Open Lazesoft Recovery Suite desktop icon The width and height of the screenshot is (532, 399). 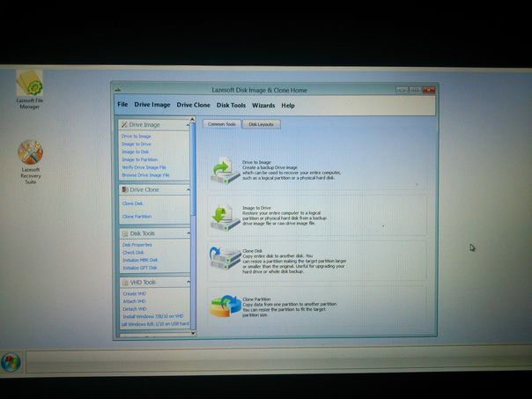30,162
